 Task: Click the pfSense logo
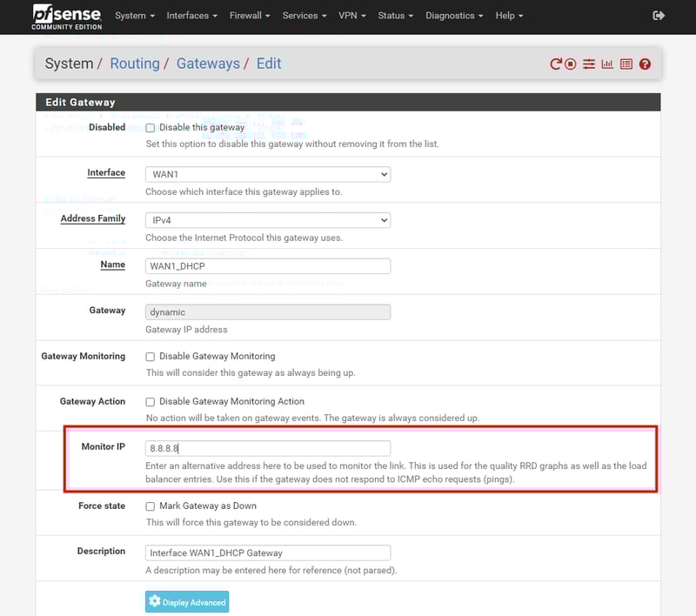[67, 16]
